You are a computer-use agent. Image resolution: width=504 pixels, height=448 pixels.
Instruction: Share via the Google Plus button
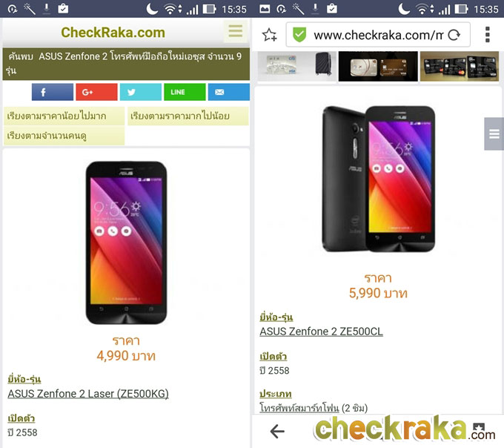tap(96, 92)
